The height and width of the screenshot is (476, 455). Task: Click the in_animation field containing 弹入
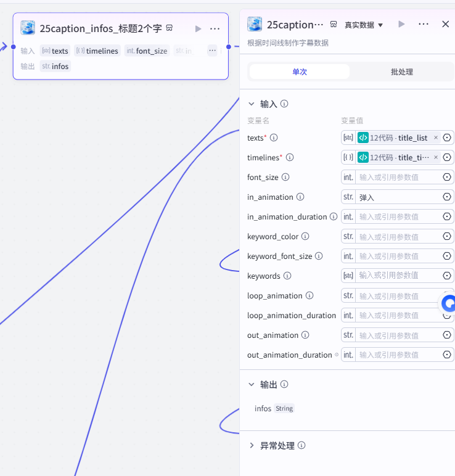click(x=398, y=197)
